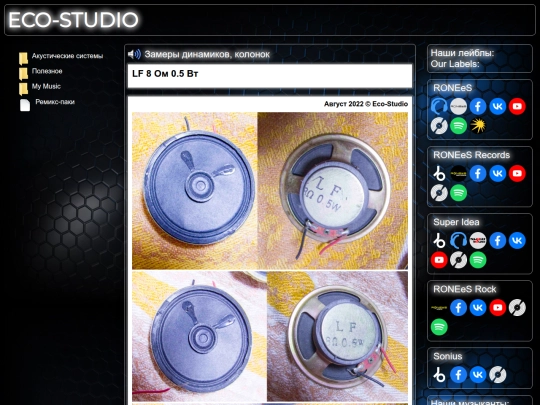Open Spotify icon under RONEeS Rock
Viewport: 540px width, 405px height.
click(439, 327)
